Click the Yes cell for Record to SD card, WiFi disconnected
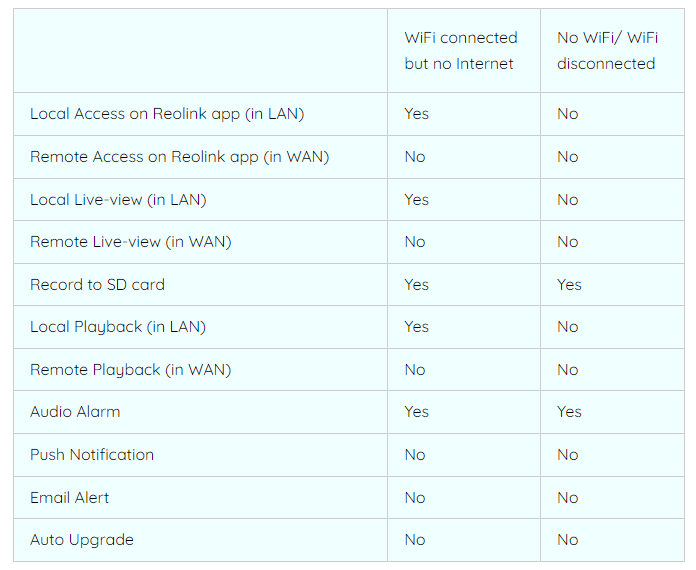The image size is (696, 570). pyautogui.click(x=569, y=285)
